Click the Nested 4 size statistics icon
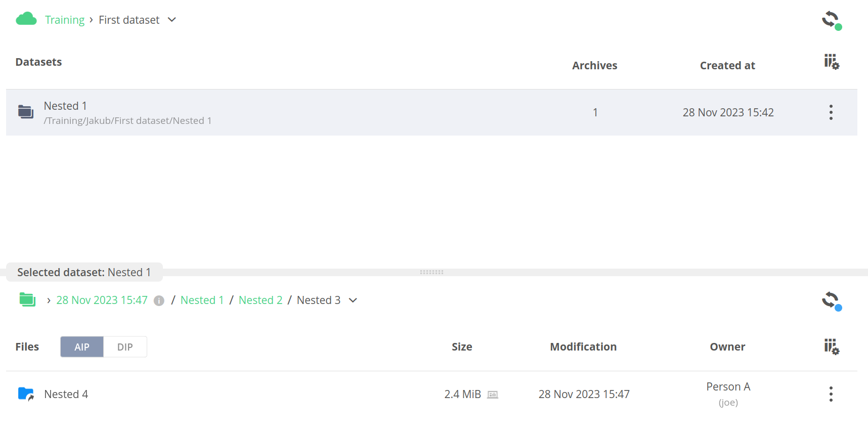868x434 pixels. tap(493, 395)
